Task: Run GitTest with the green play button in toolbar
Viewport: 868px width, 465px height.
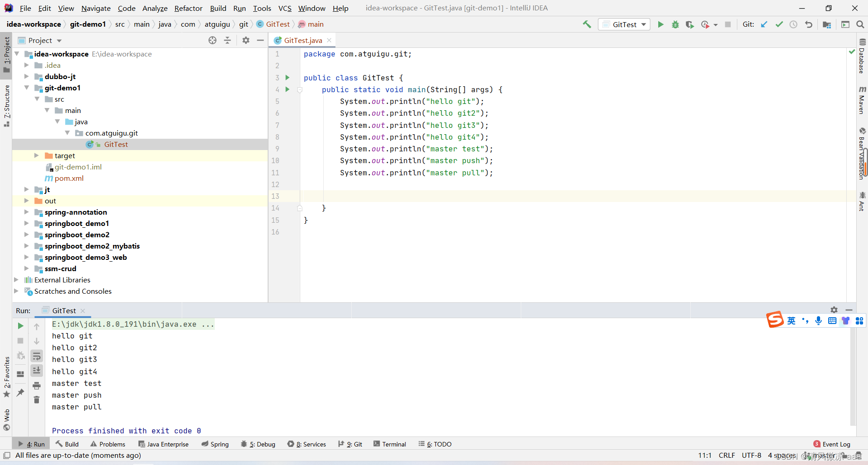Action: pos(660,24)
